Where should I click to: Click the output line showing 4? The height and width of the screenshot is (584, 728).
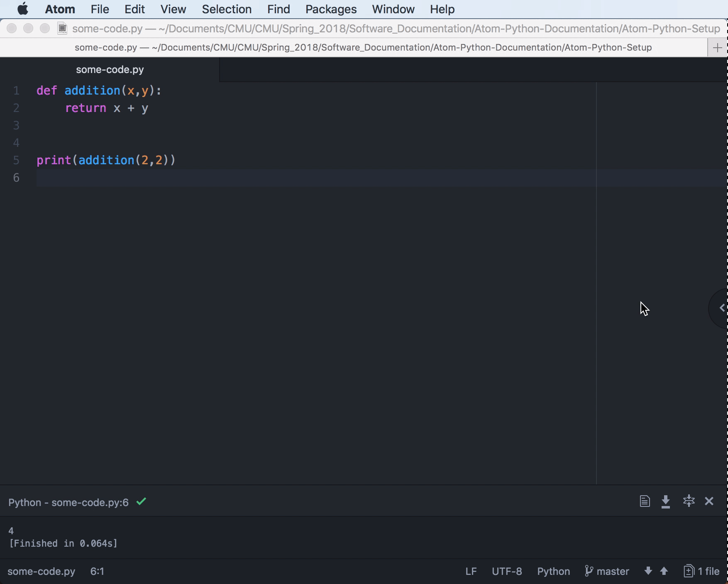pyautogui.click(x=11, y=530)
